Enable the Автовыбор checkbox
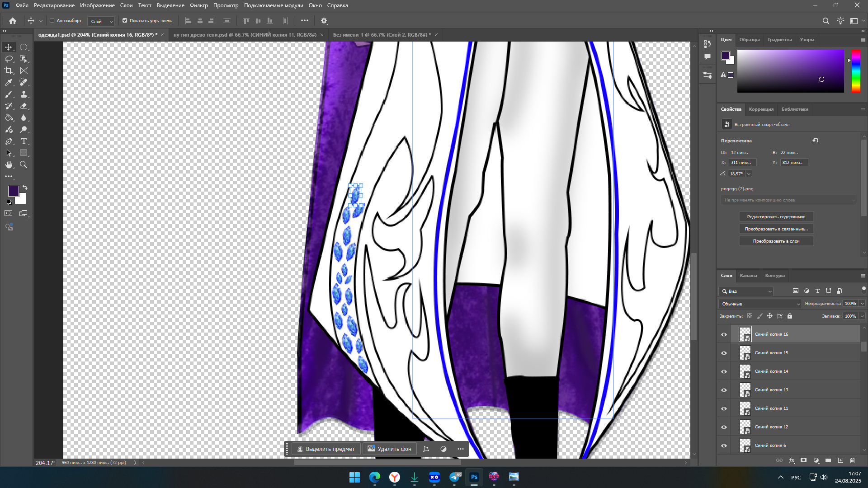The width and height of the screenshot is (868, 488). (52, 20)
